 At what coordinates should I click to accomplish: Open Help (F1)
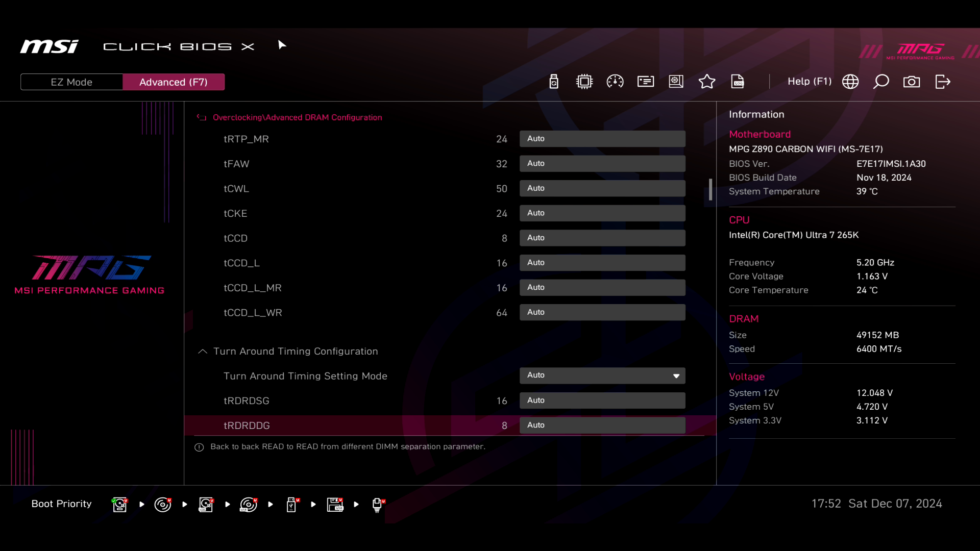click(x=809, y=82)
